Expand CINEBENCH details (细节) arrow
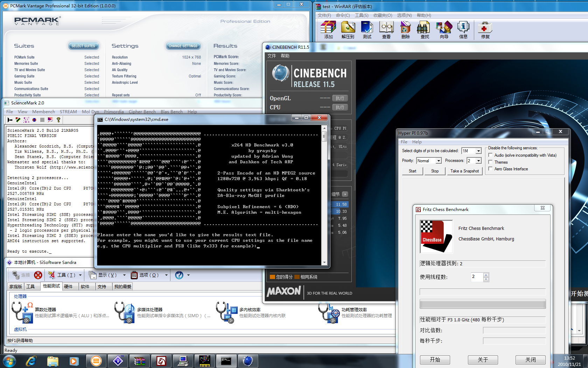The image size is (588, 368). (345, 194)
